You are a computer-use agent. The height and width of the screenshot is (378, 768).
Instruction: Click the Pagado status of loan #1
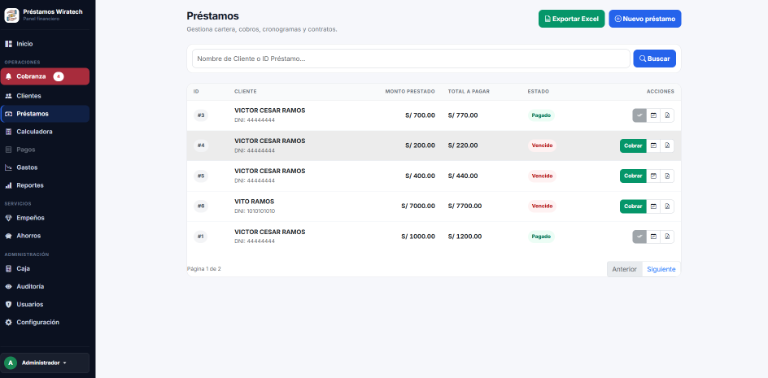point(541,236)
